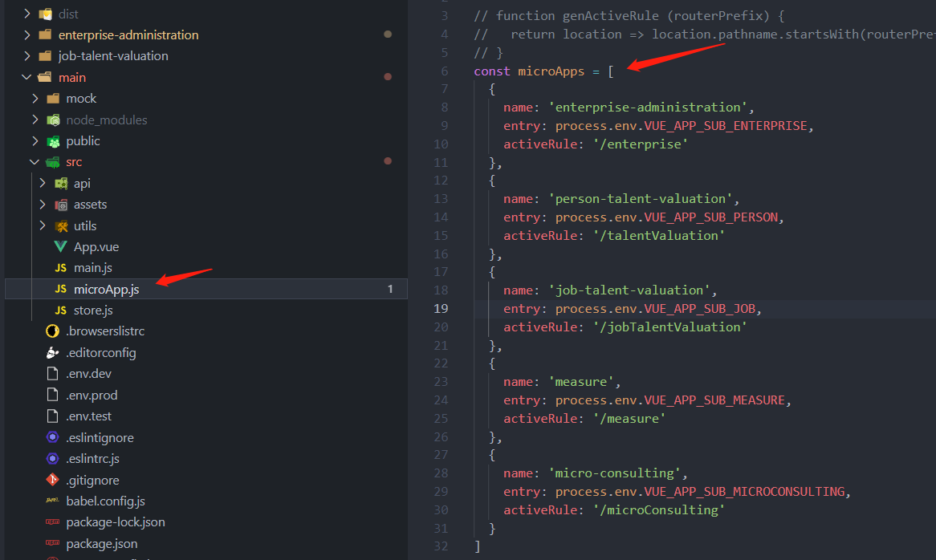Click the JS icon next to main.js
The height and width of the screenshot is (560, 936).
point(60,268)
